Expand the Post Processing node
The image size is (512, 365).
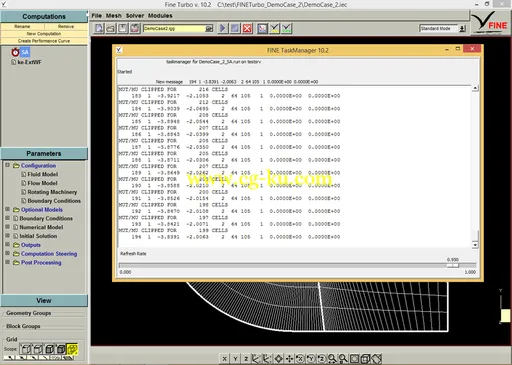(x=7, y=262)
